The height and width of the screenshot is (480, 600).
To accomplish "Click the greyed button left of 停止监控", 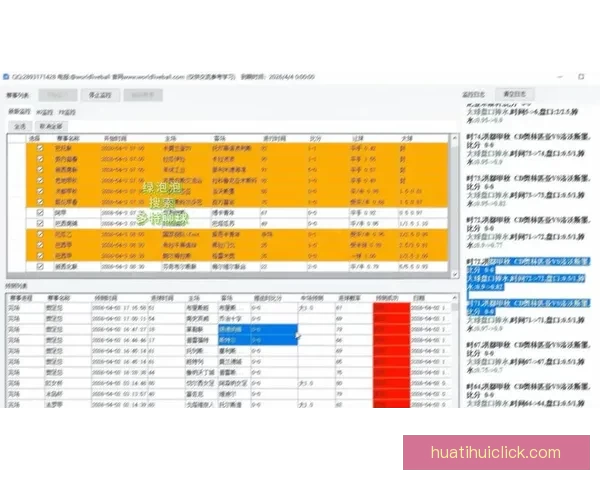I will point(57,95).
